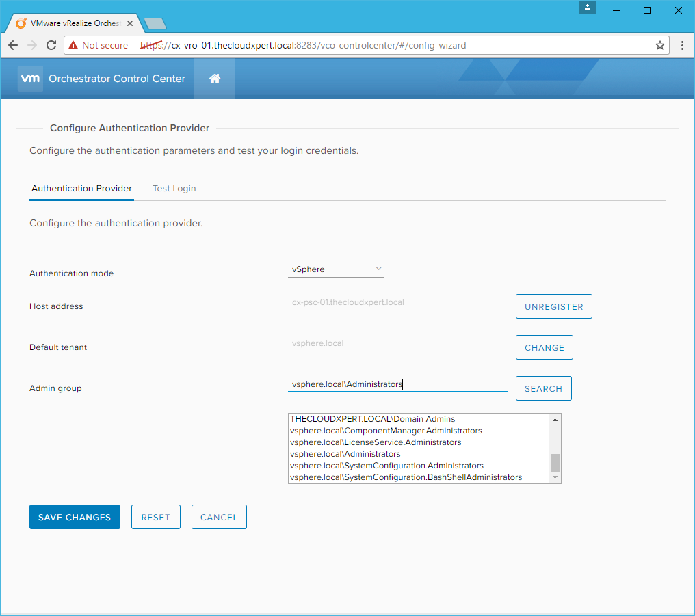Go back using the browser back arrow
The image size is (695, 616).
click(x=13, y=45)
